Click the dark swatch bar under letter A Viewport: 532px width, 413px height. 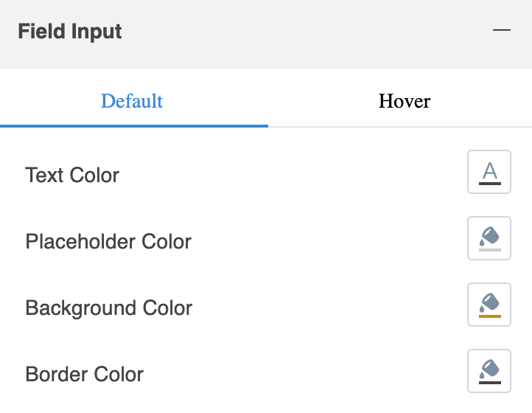[489, 183]
